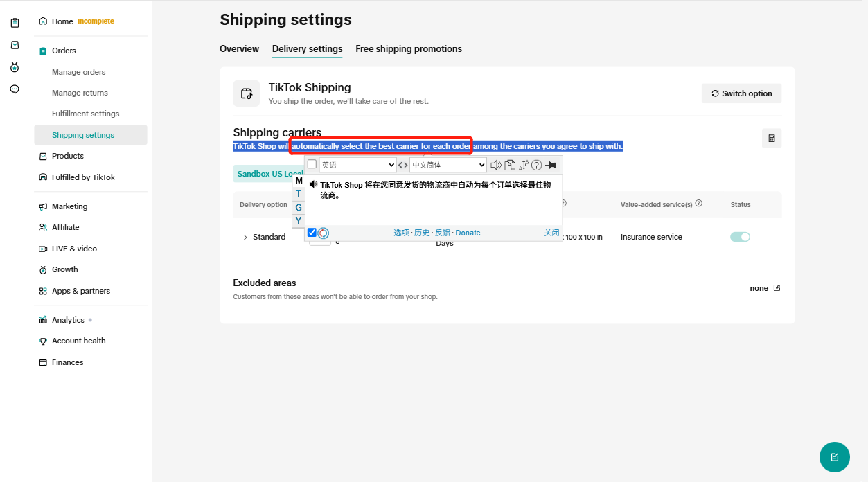Close the translator popup via 关闭

pos(551,233)
